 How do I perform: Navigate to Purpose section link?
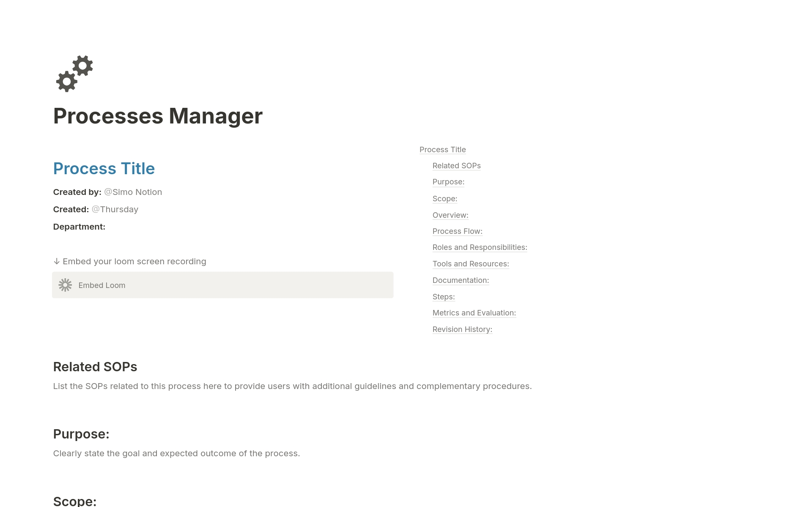[x=448, y=182]
